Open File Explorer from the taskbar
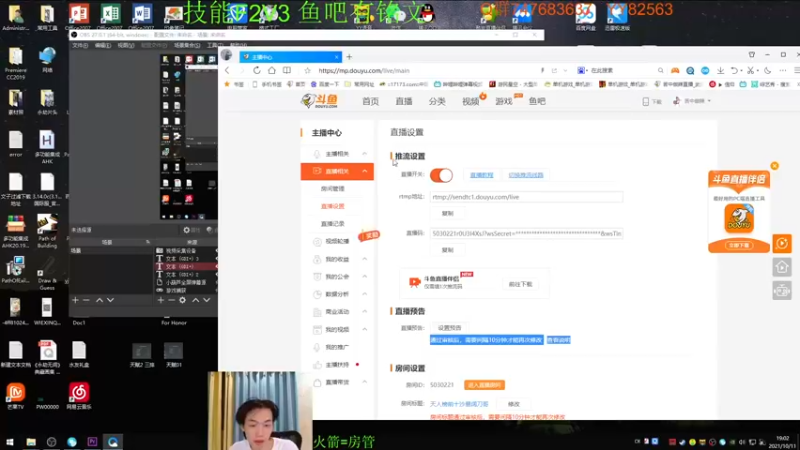 pos(31,442)
